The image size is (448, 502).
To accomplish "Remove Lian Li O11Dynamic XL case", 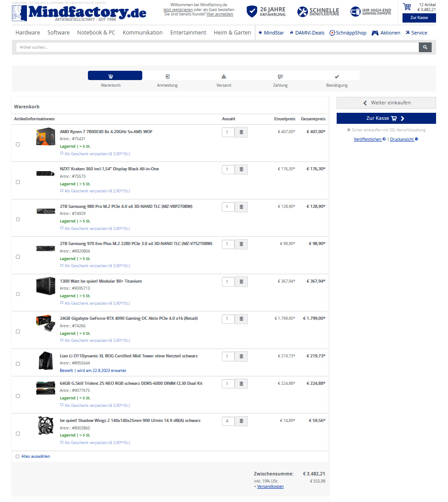I will point(241,356).
